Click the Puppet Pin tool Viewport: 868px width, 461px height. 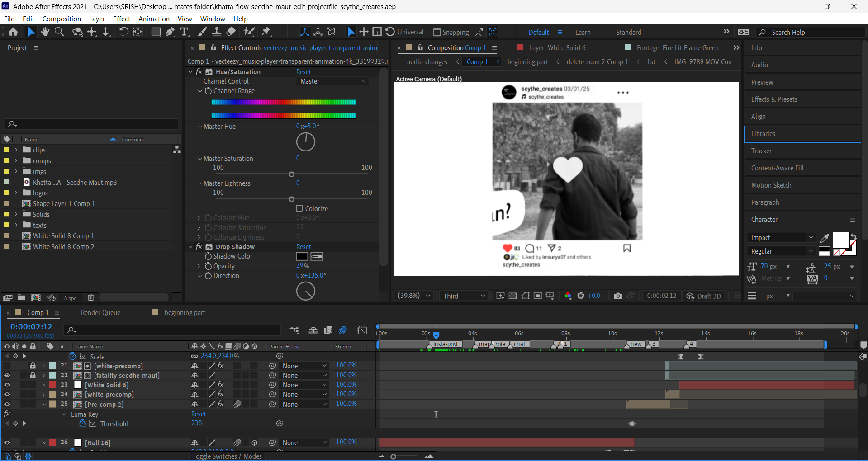click(266, 32)
